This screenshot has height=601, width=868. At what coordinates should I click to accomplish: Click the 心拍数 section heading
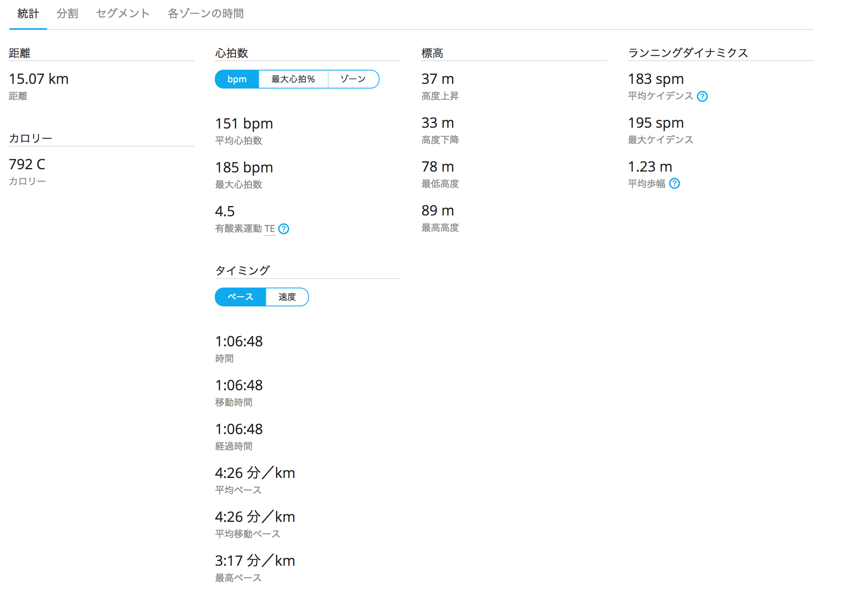click(231, 53)
